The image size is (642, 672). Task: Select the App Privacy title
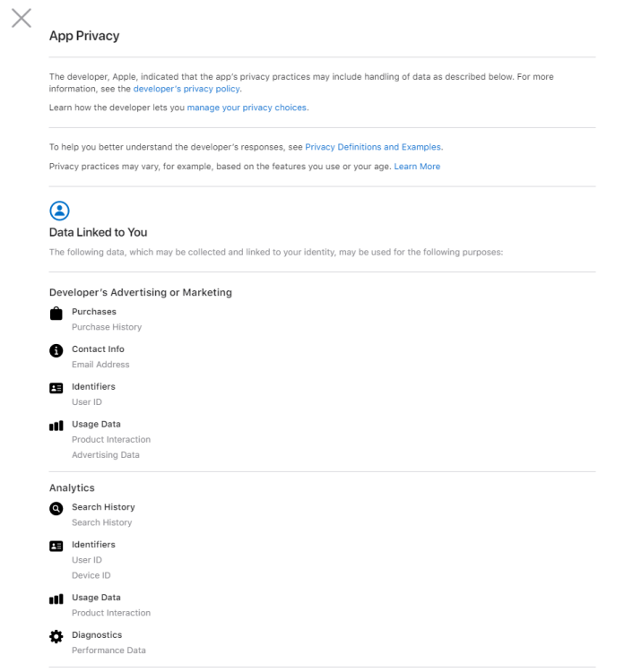[84, 36]
